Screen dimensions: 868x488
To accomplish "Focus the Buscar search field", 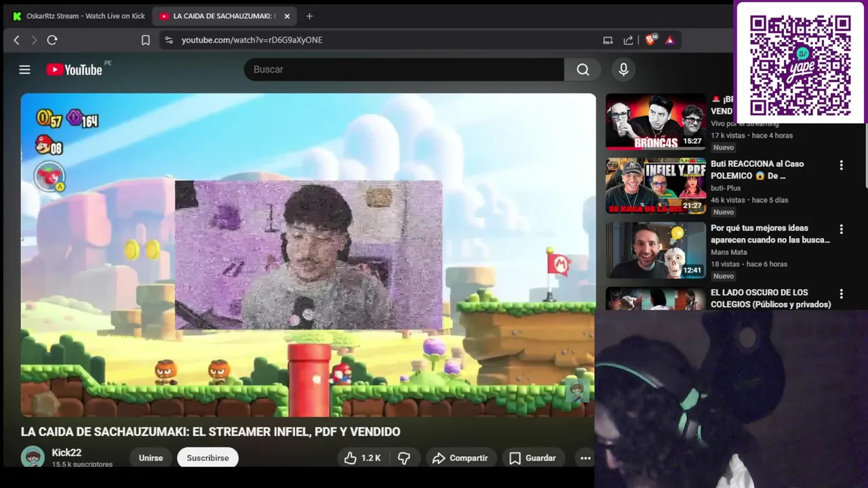I will (404, 69).
